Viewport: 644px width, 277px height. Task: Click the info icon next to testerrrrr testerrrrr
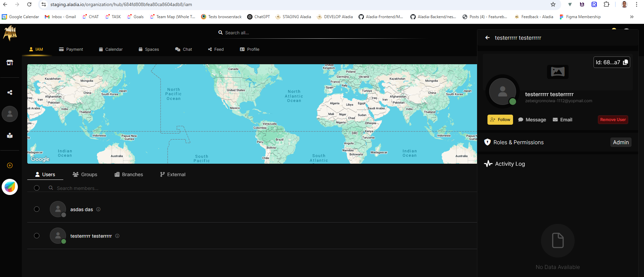117,236
